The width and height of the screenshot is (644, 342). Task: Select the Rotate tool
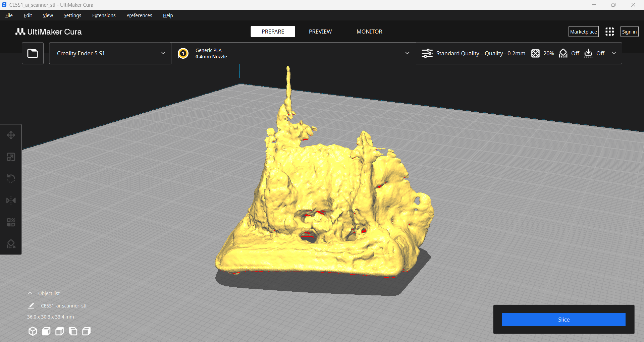11,178
